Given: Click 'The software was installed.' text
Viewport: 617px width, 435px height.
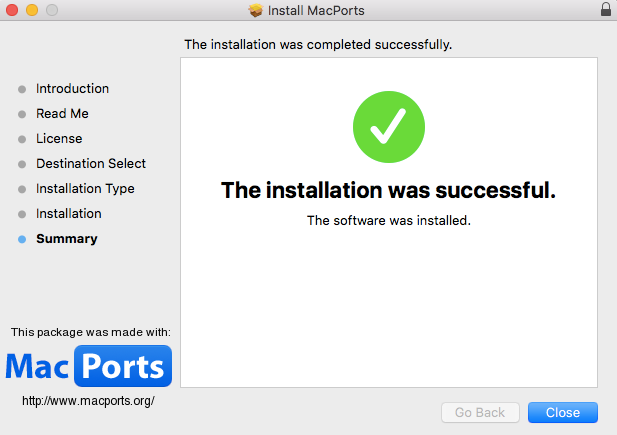Looking at the screenshot, I should coord(389,220).
